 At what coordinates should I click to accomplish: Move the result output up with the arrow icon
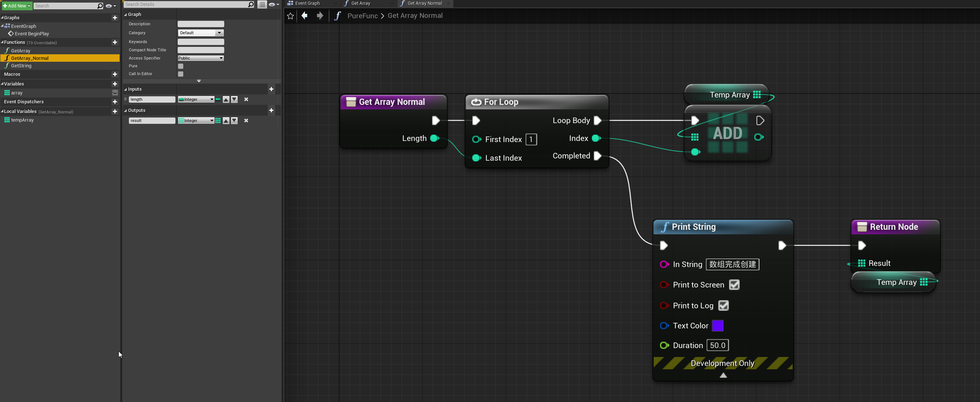click(226, 120)
